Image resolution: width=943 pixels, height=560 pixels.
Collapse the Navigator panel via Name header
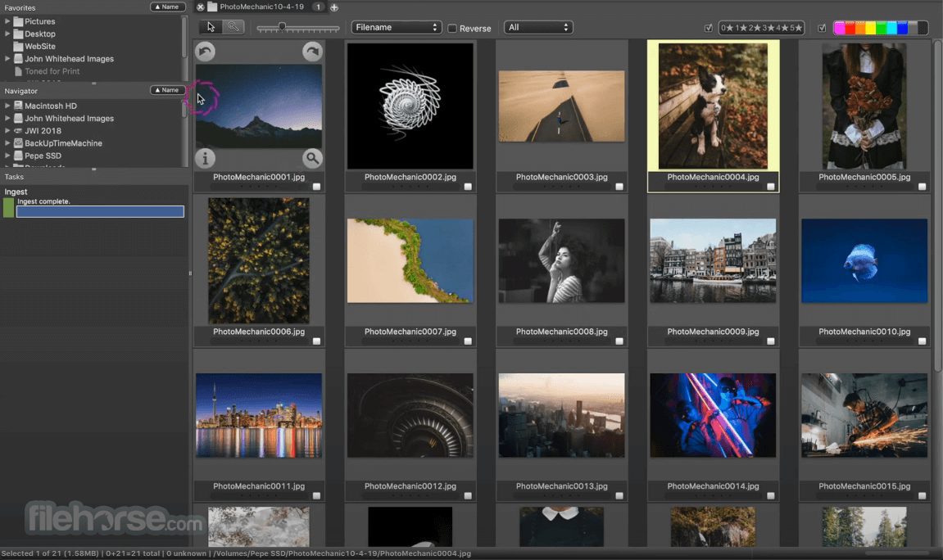pyautogui.click(x=167, y=90)
